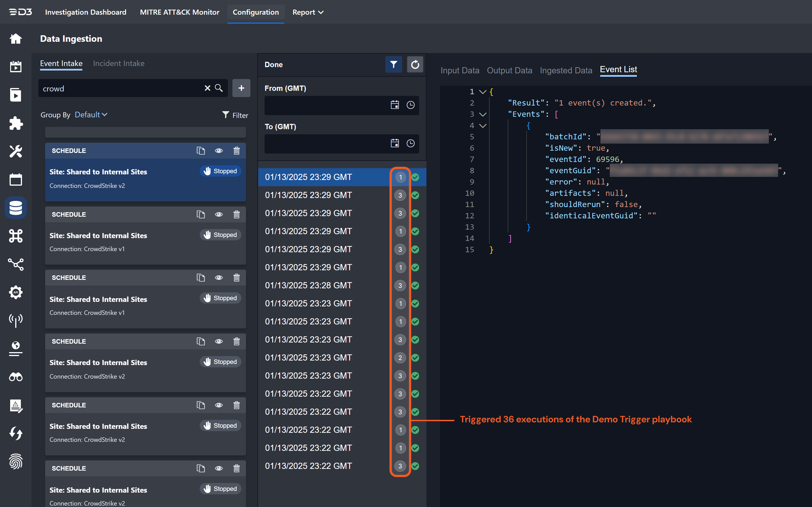Image resolution: width=812 pixels, height=507 pixels.
Task: Click the puzzle piece Integrations icon
Action: [x=16, y=123]
